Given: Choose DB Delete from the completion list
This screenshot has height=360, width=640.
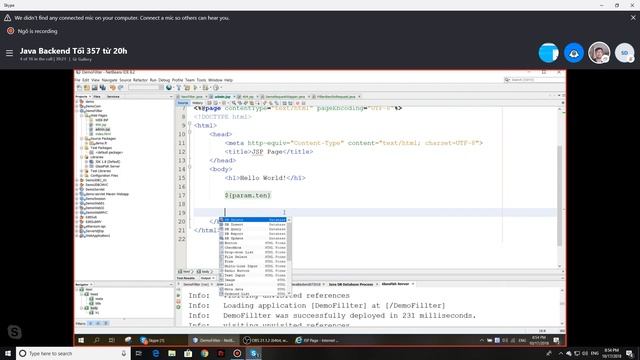Looking at the screenshot, I should 253,220.
